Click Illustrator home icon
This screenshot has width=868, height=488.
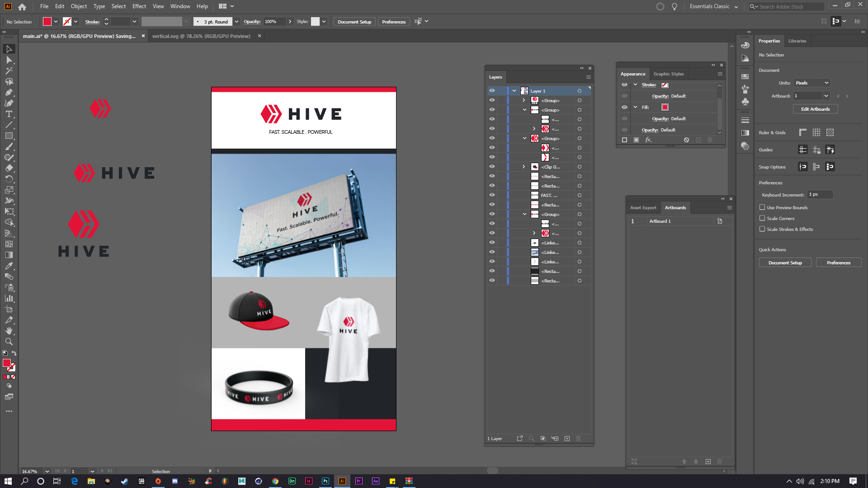(x=22, y=7)
